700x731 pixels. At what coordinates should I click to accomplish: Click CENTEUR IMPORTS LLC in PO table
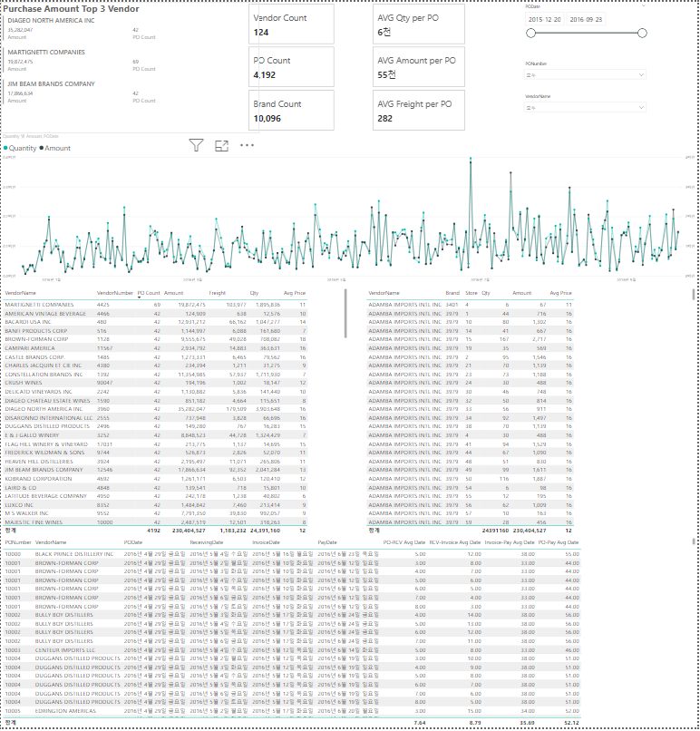[x=64, y=650]
